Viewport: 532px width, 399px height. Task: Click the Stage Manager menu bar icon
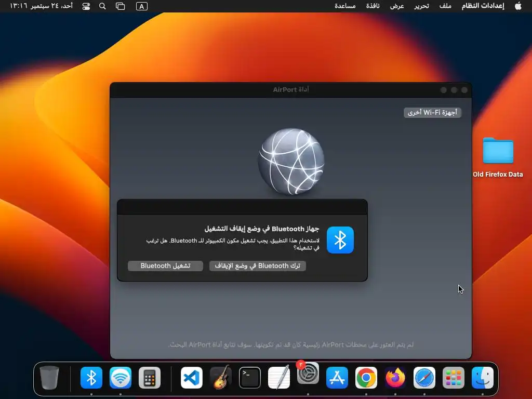pyautogui.click(x=121, y=6)
